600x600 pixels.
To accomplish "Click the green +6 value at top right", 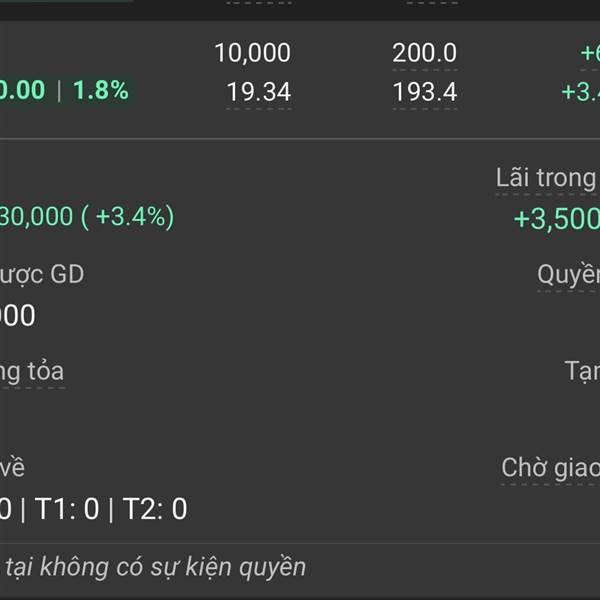I will 590,53.
